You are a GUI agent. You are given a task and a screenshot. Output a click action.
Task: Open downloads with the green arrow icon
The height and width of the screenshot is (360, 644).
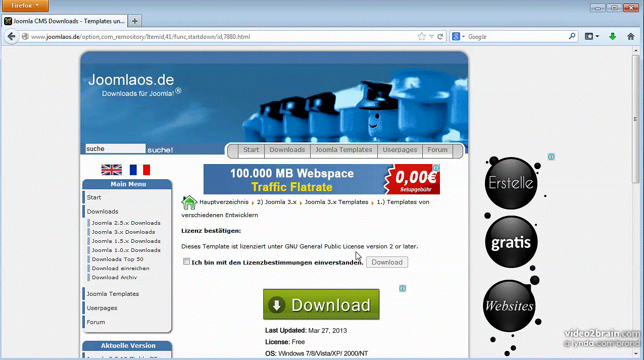(613, 36)
